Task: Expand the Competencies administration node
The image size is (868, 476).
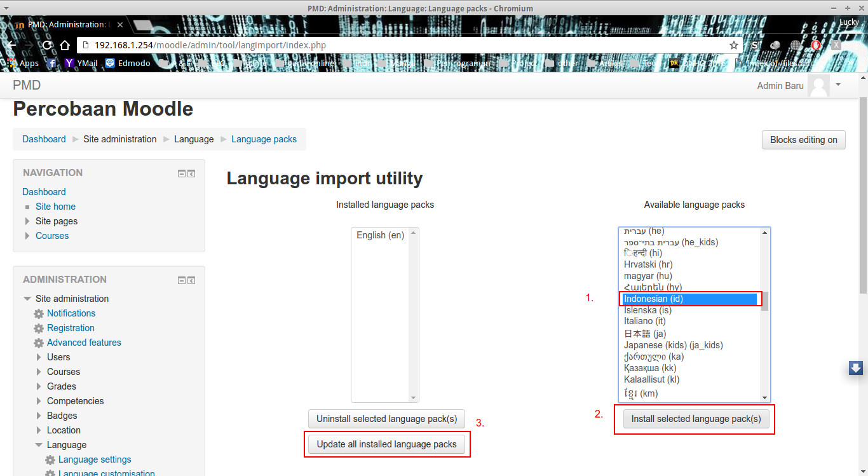Action: 39,401
